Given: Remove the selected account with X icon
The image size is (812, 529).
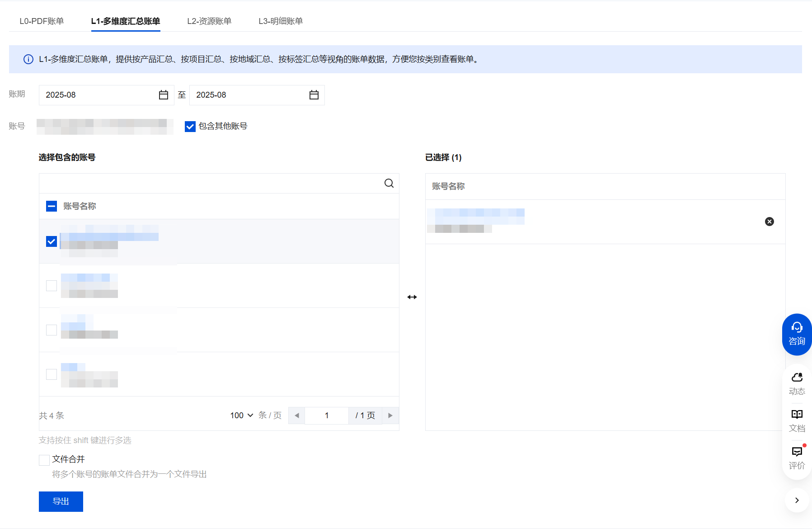Looking at the screenshot, I should [x=769, y=222].
